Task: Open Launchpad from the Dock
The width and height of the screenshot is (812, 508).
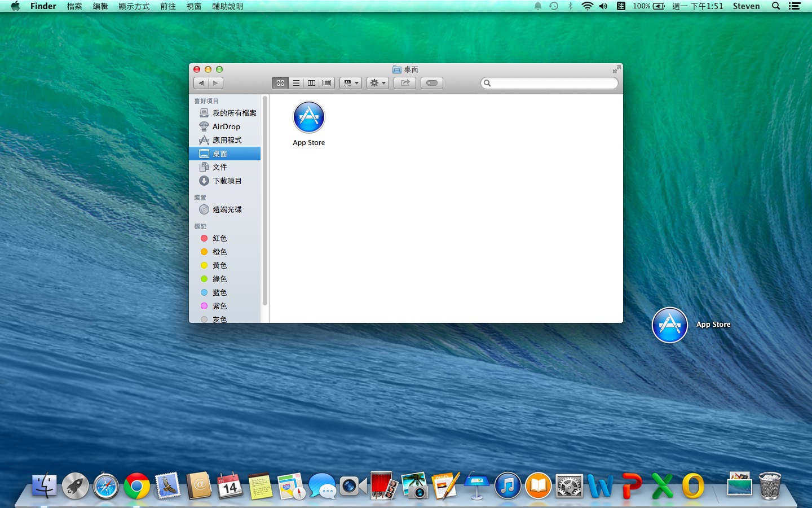Action: click(x=76, y=486)
